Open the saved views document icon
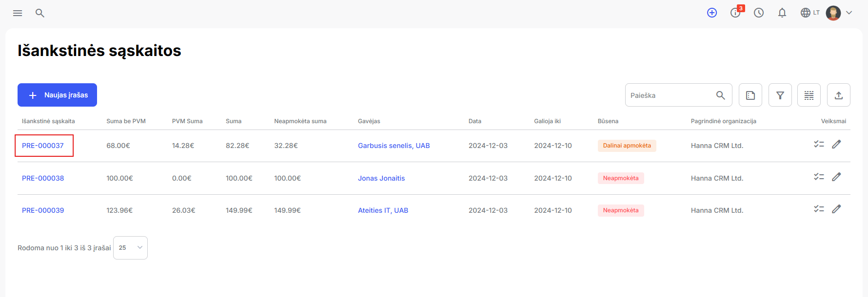 (x=750, y=95)
